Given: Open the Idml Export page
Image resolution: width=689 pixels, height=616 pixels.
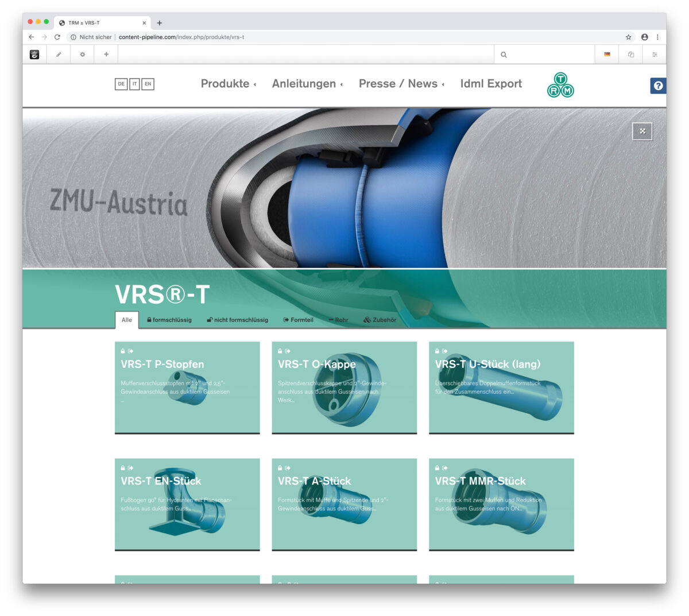Looking at the screenshot, I should (x=491, y=84).
